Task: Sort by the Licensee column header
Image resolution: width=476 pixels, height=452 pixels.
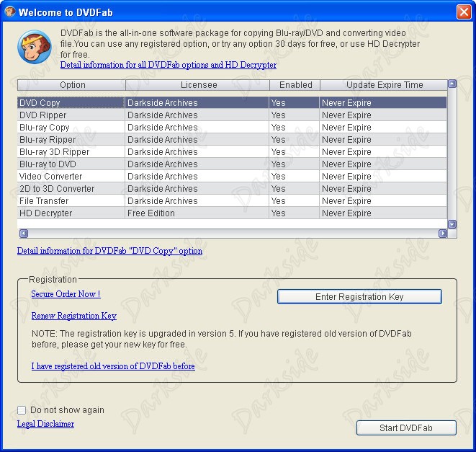Action: point(197,85)
